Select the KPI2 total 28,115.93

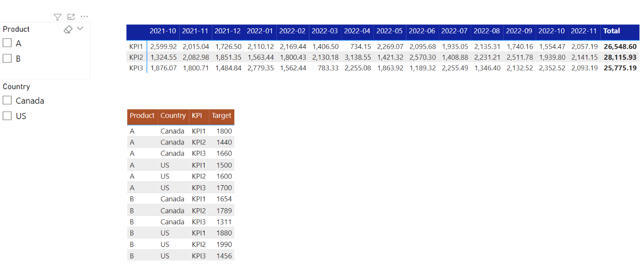pyautogui.click(x=620, y=57)
